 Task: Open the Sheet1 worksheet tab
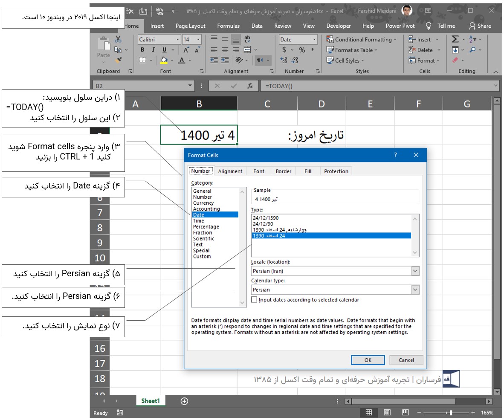coord(151,401)
